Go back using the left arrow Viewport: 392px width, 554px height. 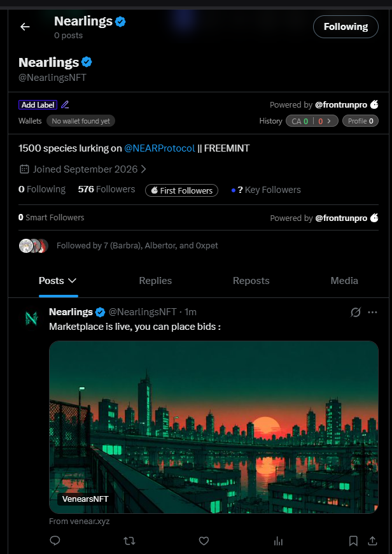pyautogui.click(x=25, y=27)
